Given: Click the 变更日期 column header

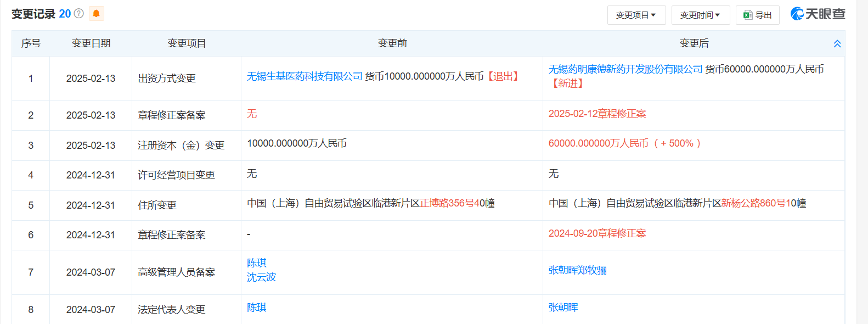Looking at the screenshot, I should 91,43.
